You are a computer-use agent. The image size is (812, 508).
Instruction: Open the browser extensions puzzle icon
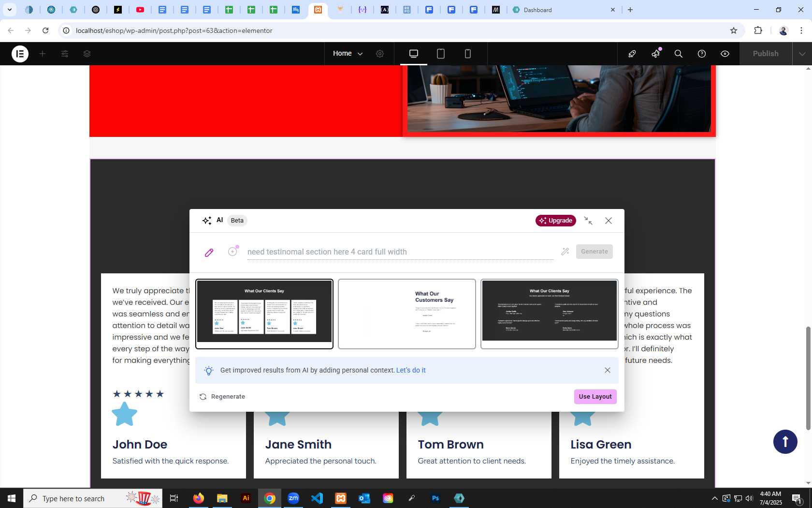tap(758, 30)
